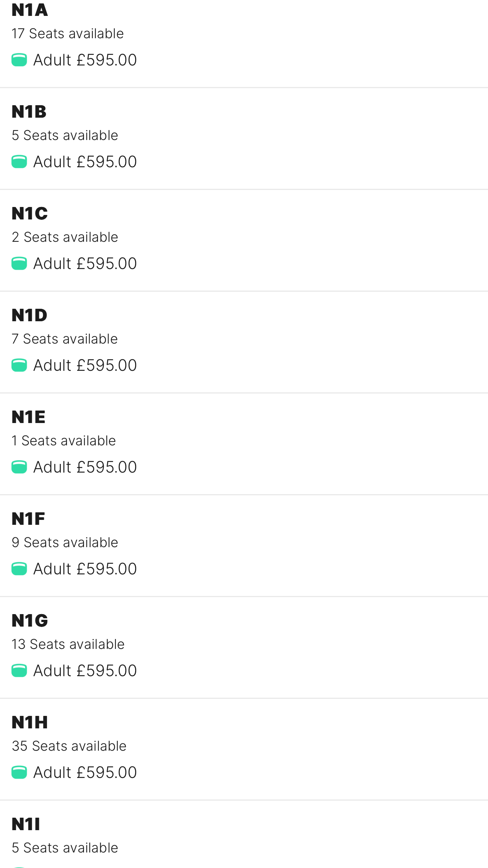
Task: Select Adult £595.00 price under N1H
Action: [85, 772]
